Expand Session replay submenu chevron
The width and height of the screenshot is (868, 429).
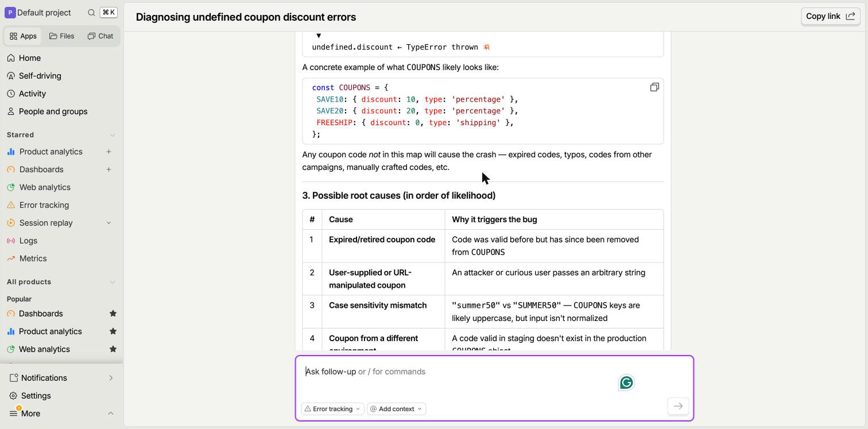tap(108, 223)
